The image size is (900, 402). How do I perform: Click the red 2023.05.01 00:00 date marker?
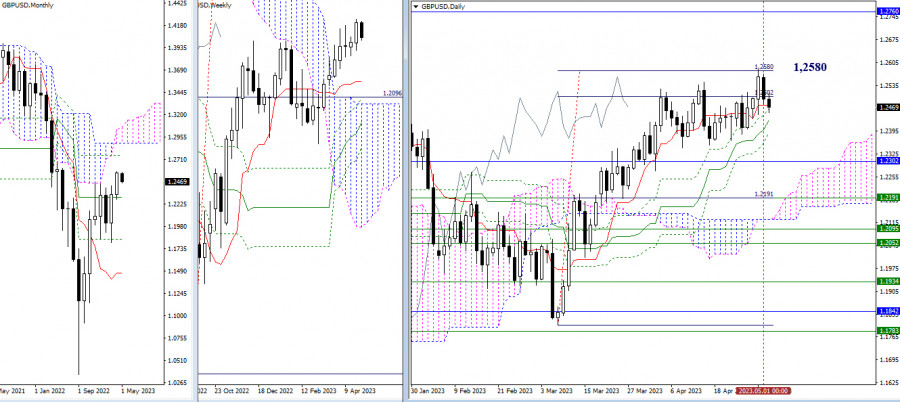point(762,391)
